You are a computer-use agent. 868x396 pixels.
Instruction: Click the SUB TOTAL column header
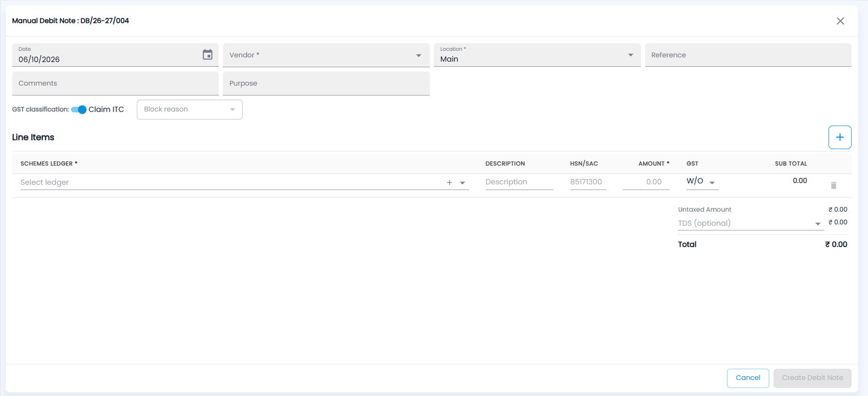[791, 164]
